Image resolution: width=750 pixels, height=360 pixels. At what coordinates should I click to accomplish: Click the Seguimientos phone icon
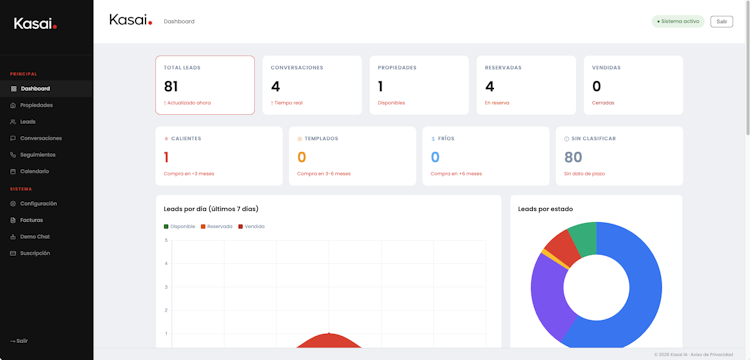(13, 155)
